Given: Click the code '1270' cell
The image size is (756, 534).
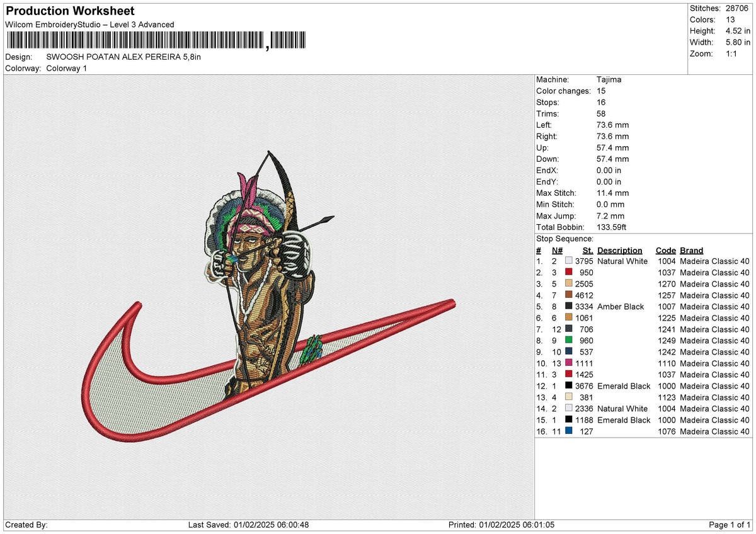Looking at the screenshot, I should (x=665, y=283).
